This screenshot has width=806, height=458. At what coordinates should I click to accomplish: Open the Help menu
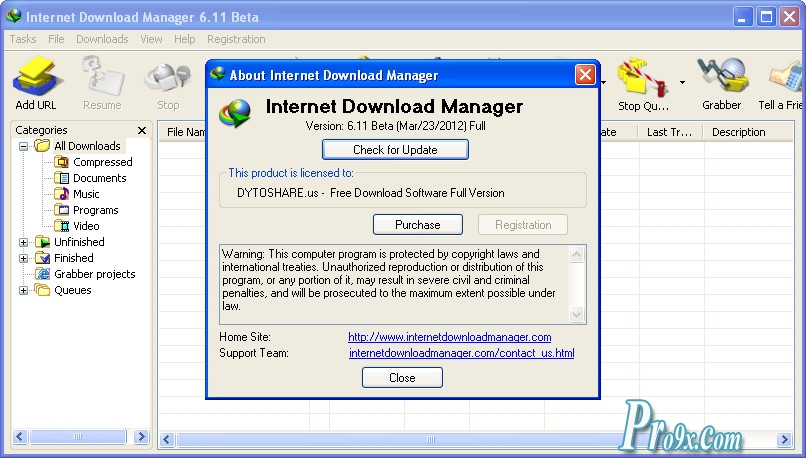185,39
